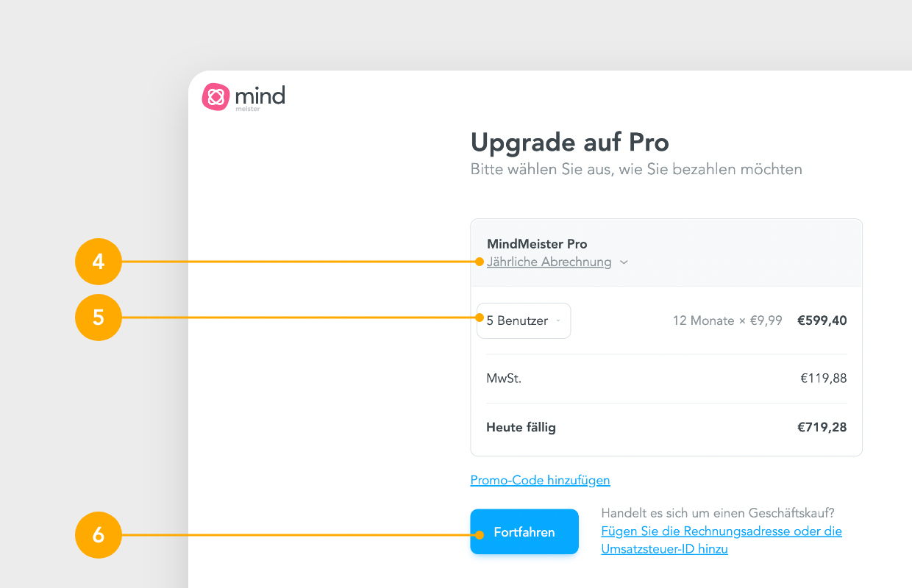Click the orange number 5 callout marker
Viewport: 912px width, 588px height.
[x=99, y=318]
